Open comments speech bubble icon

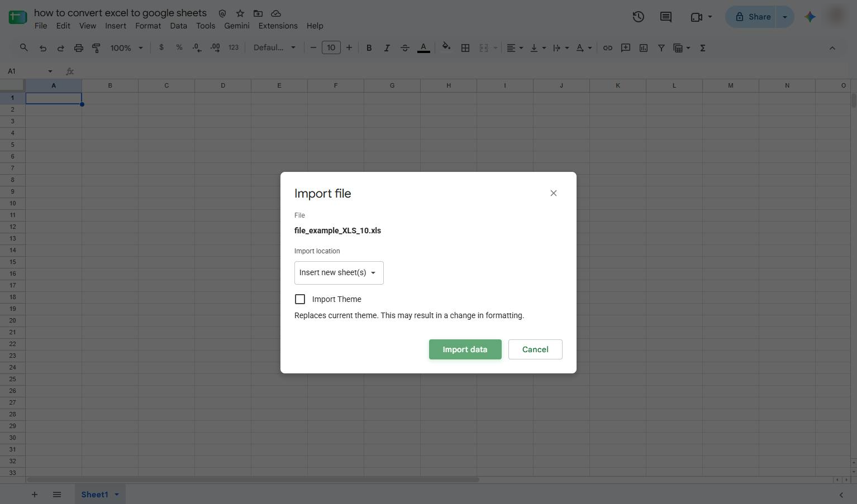665,17
